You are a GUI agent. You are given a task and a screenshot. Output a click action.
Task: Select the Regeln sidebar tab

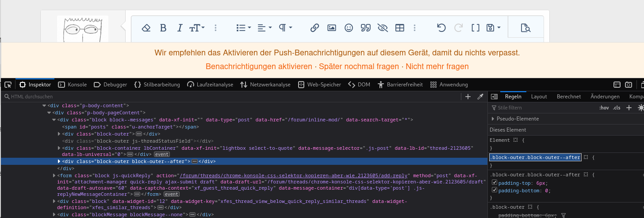click(513, 97)
